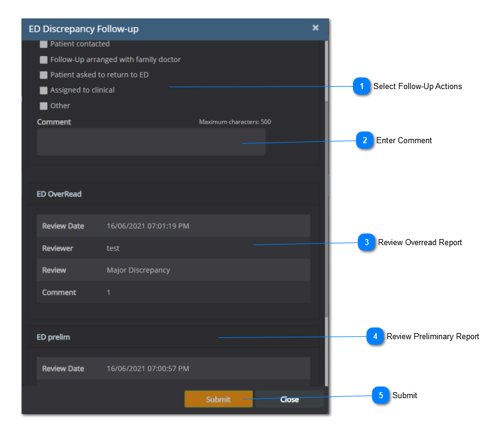Click the numbered callout marker 1
504x432 pixels.
pyautogui.click(x=362, y=86)
